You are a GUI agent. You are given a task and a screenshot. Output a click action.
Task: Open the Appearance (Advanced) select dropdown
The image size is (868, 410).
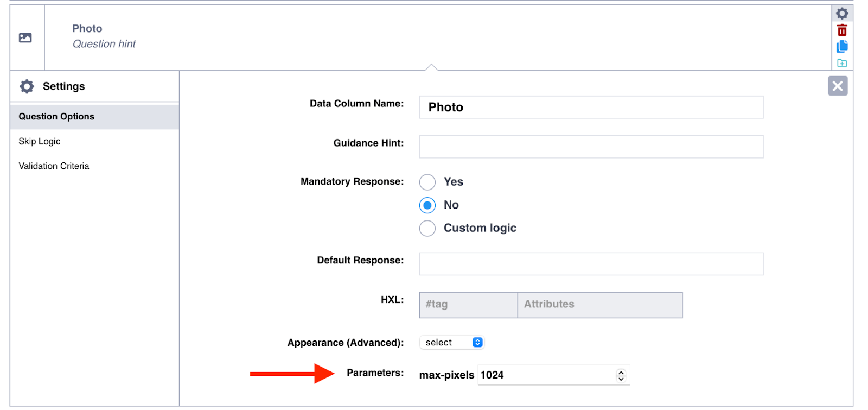point(451,343)
